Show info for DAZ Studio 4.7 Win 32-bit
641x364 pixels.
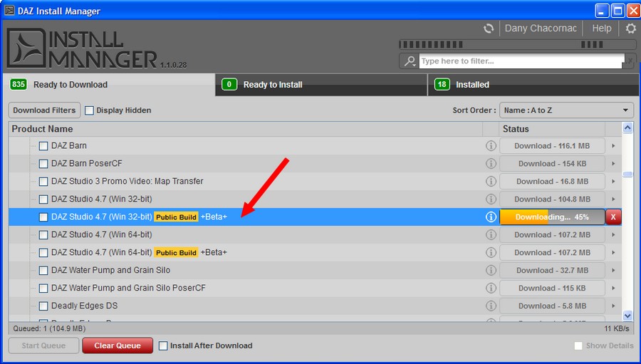click(491, 199)
